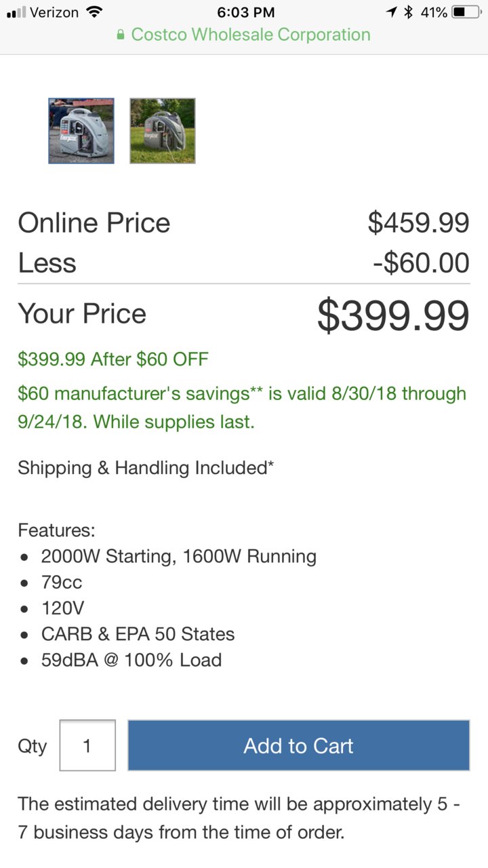The image size is (488, 868).
Task: Select the quantity input field
Action: point(87,745)
